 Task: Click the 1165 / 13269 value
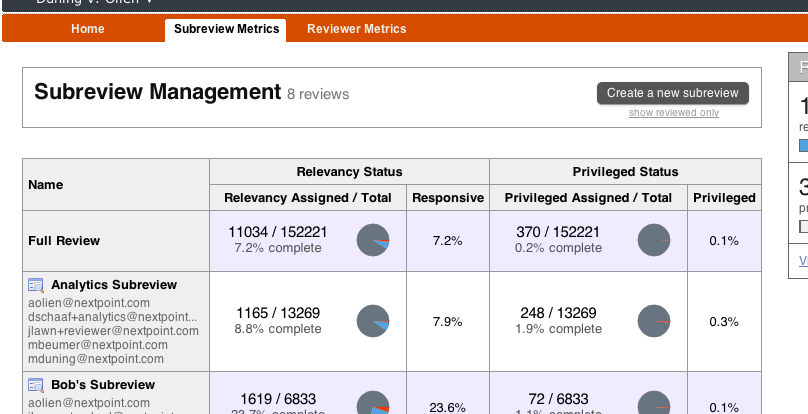278,313
